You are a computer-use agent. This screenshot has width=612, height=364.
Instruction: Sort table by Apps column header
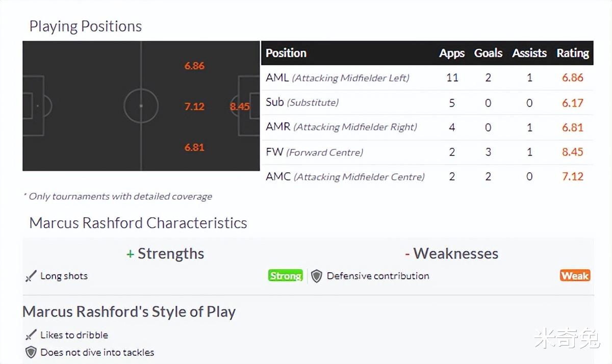(x=452, y=53)
